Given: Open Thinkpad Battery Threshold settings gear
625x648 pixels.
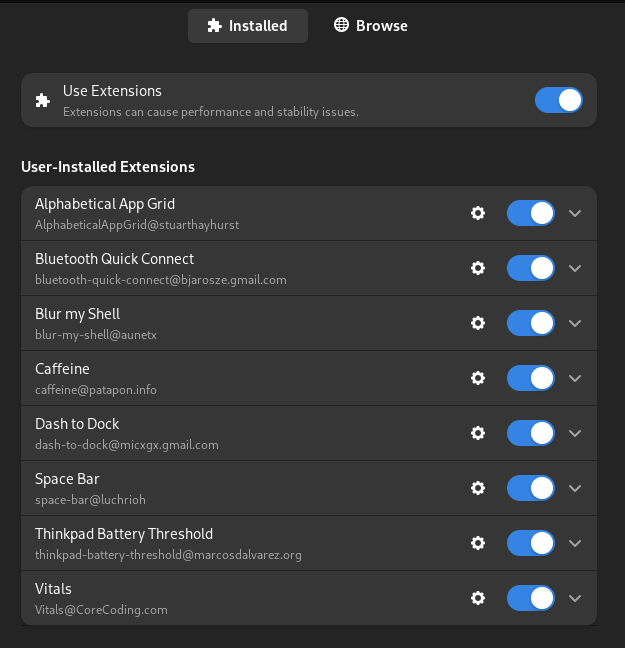Looking at the screenshot, I should [478, 543].
